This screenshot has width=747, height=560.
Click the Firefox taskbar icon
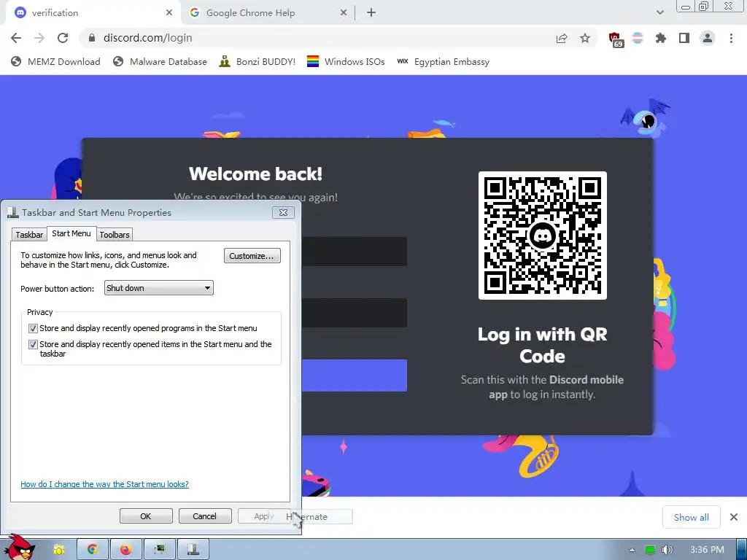click(125, 550)
